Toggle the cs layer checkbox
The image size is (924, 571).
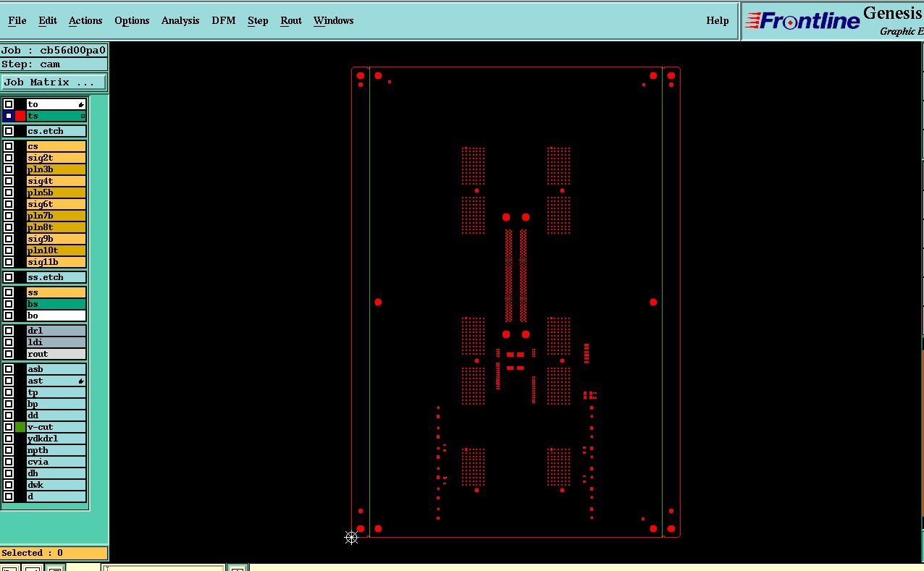point(9,146)
